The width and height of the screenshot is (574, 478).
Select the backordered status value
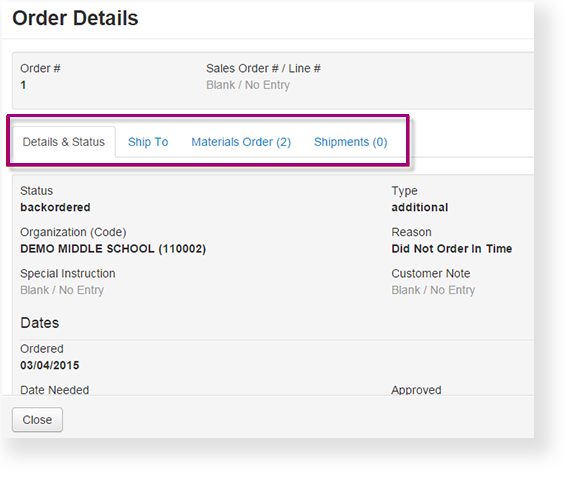[x=55, y=207]
